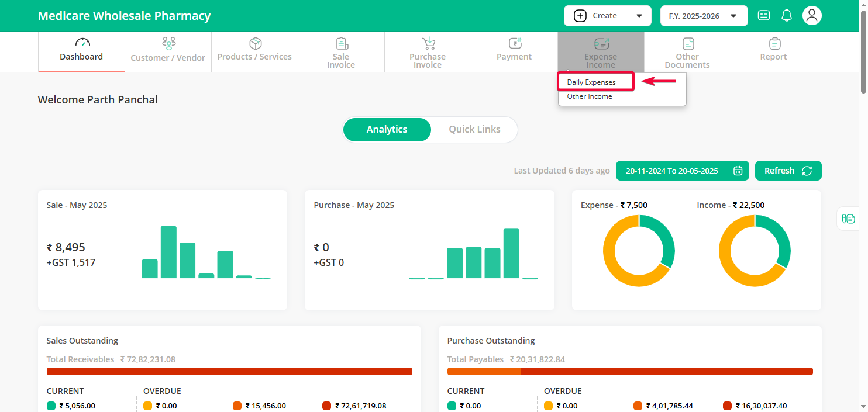Open the Report tab

(x=773, y=51)
